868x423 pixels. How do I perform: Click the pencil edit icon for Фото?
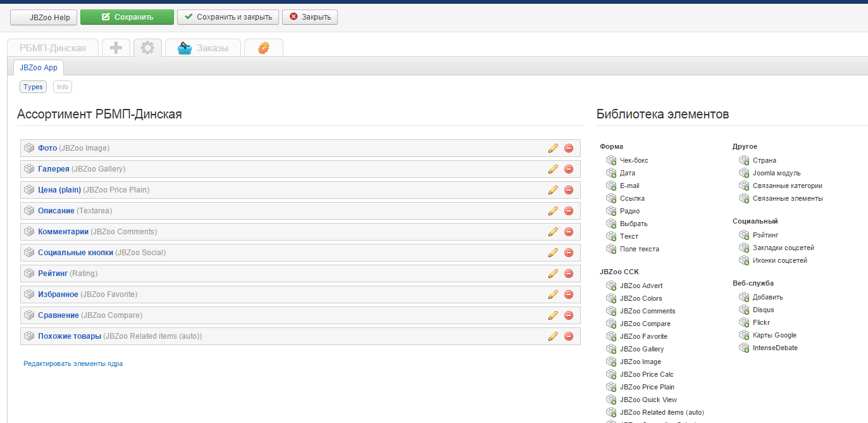553,148
